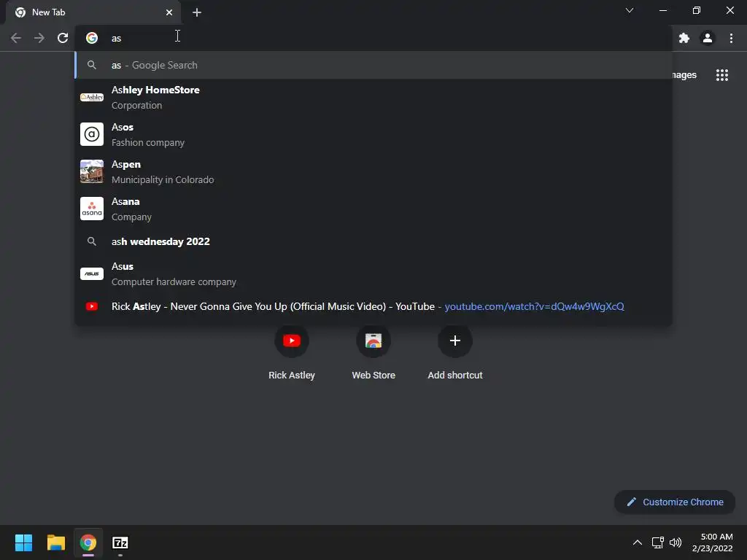Choose the Aspen Colorado suggestion
Image resolution: width=747 pixels, height=560 pixels.
[373, 171]
